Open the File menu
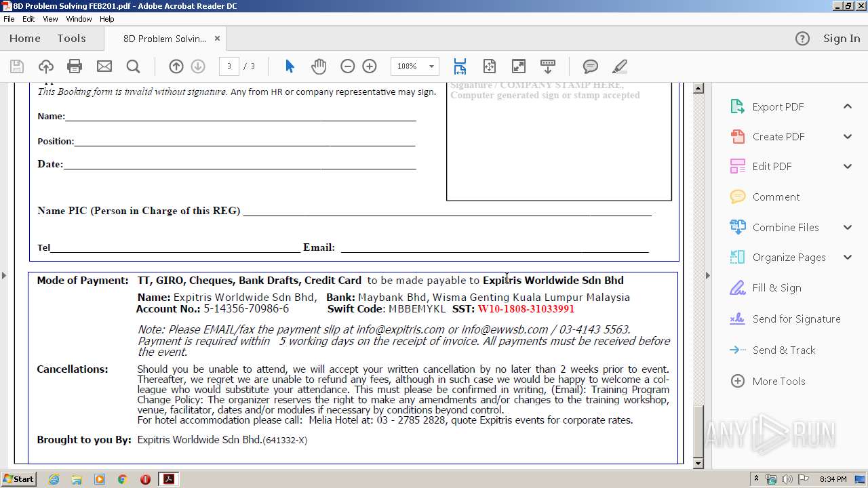The height and width of the screenshot is (488, 868). point(9,19)
